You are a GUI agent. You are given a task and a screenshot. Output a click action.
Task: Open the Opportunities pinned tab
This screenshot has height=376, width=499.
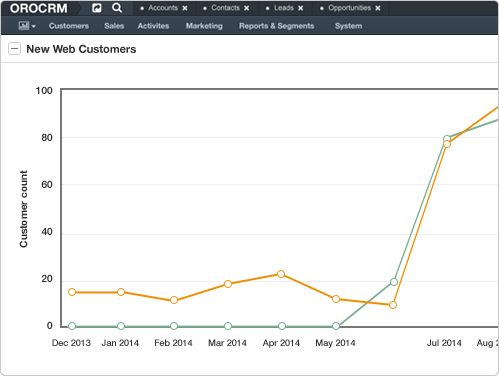(350, 8)
